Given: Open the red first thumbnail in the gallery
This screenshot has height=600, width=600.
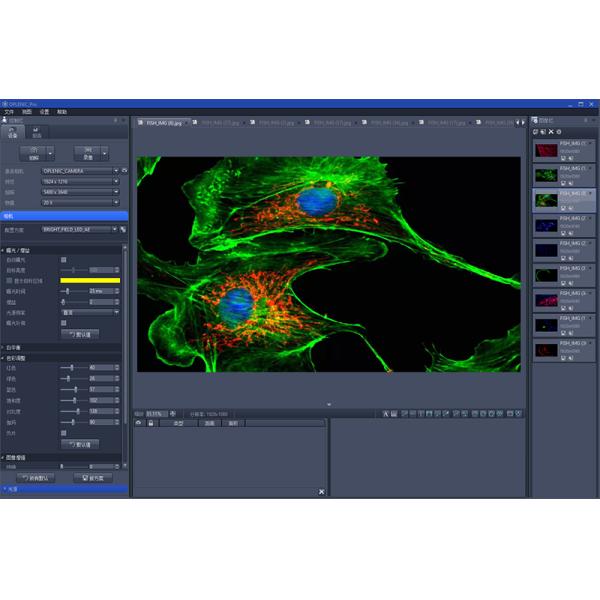Looking at the screenshot, I should (x=546, y=150).
